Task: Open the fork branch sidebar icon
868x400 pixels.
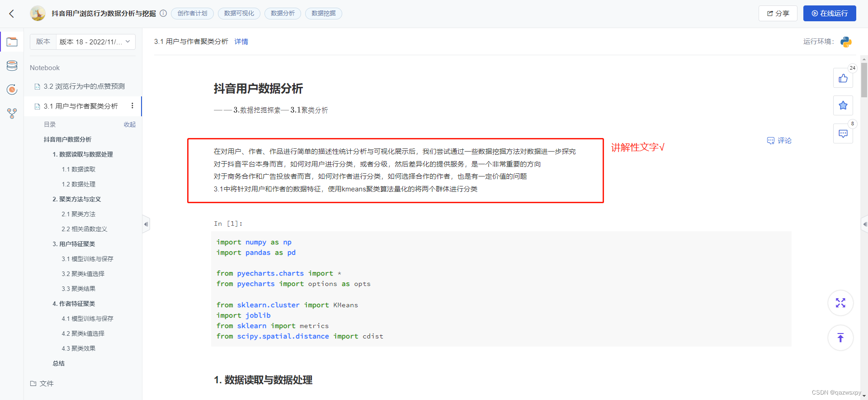Action: [x=12, y=113]
